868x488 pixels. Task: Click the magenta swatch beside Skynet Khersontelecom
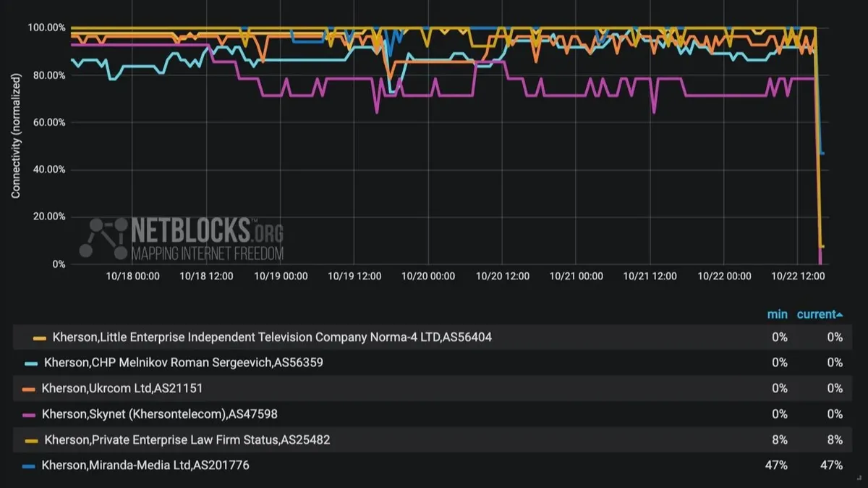[x=29, y=415]
